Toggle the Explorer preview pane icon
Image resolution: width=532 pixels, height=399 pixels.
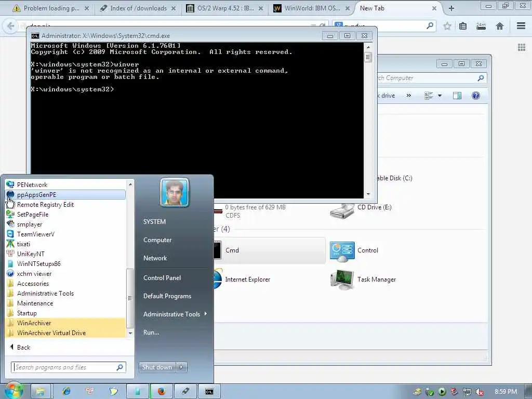(457, 96)
